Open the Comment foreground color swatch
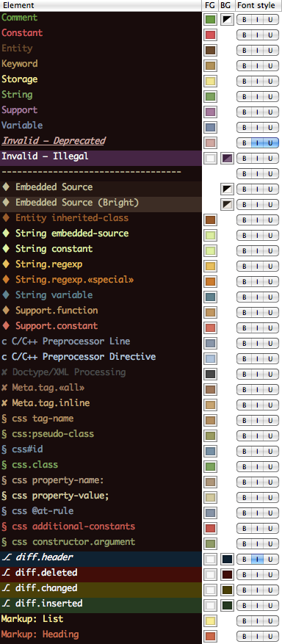282x644 pixels. coord(211,19)
